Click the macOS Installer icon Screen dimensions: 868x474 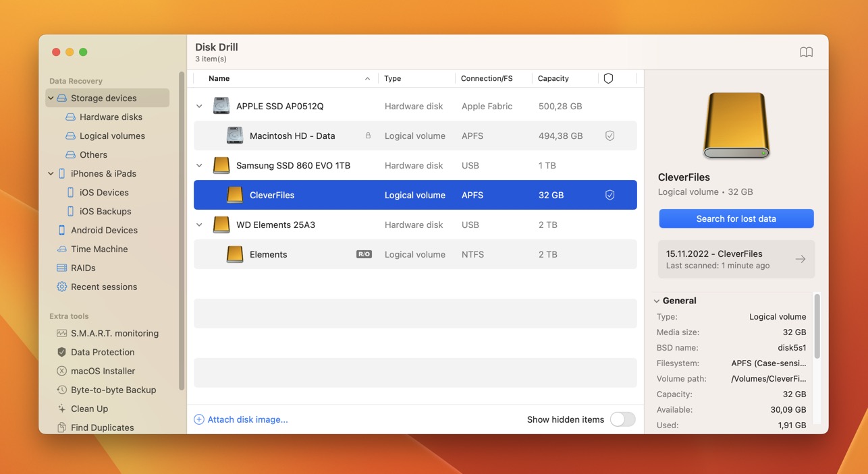(61, 371)
